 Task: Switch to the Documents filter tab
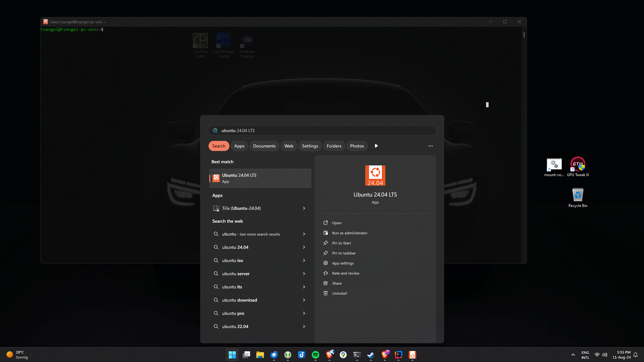click(264, 146)
